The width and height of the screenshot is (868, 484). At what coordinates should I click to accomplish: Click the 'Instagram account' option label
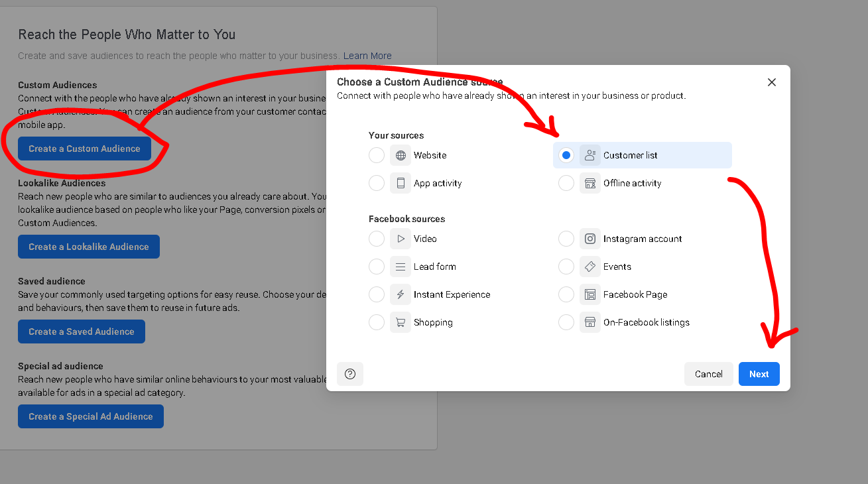(643, 239)
